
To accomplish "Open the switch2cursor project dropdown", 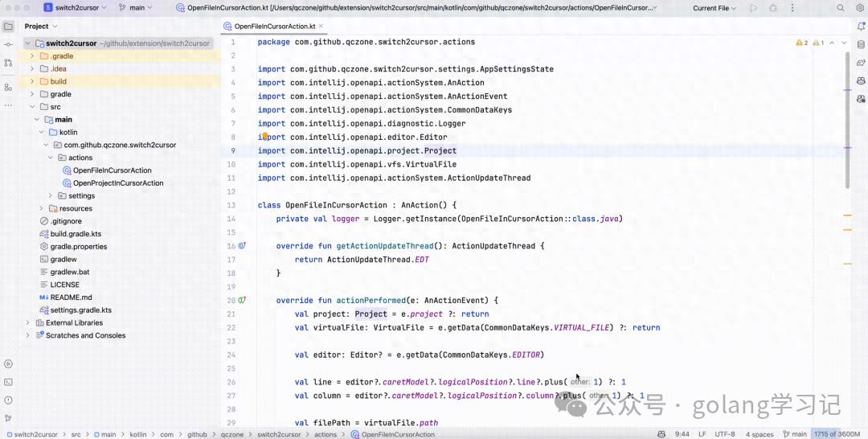I will point(75,8).
